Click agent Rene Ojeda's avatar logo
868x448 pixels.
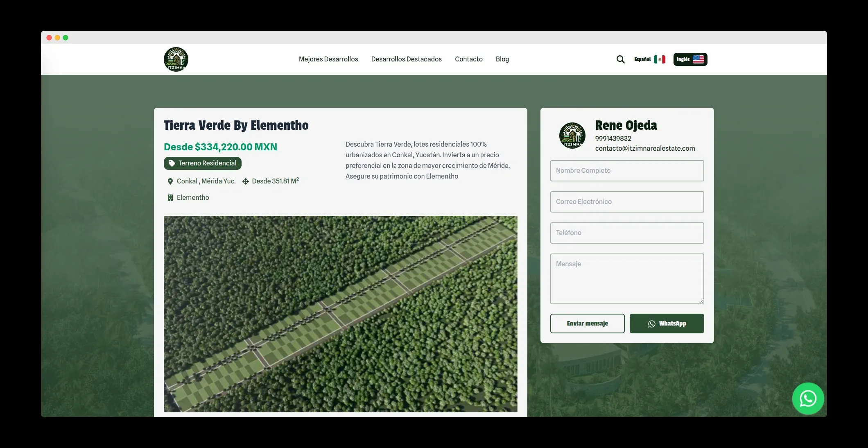tap(572, 136)
